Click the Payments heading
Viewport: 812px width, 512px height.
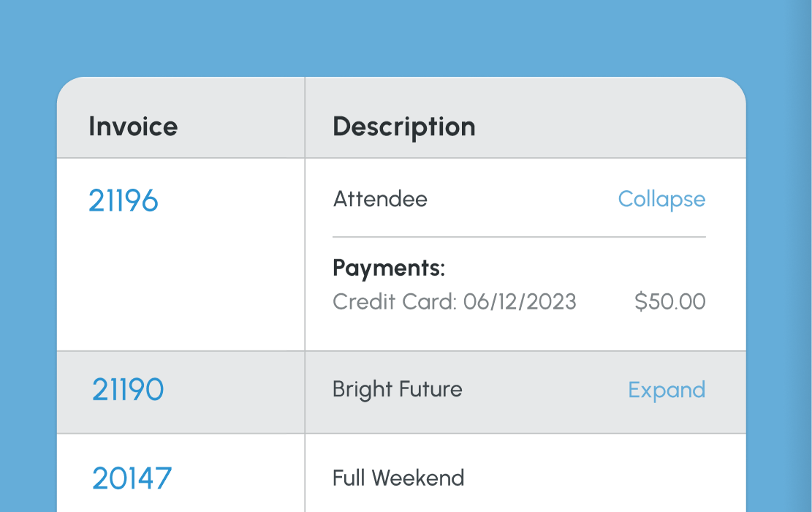pyautogui.click(x=388, y=268)
